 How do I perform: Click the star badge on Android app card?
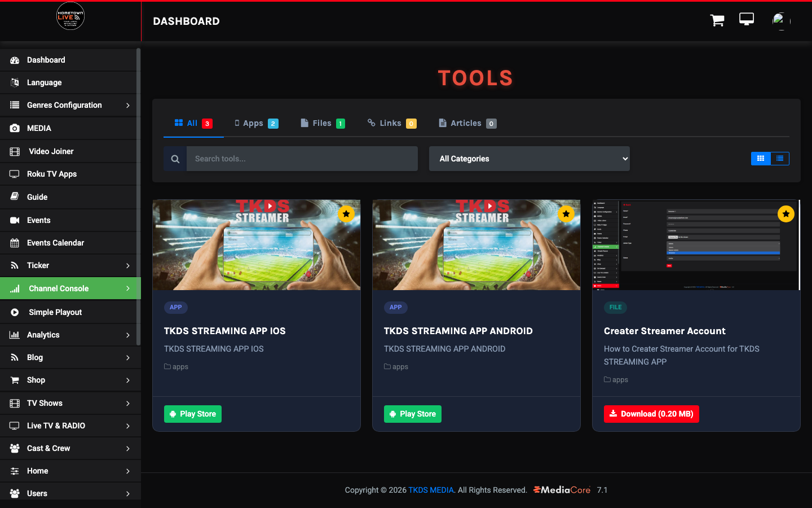pyautogui.click(x=566, y=214)
